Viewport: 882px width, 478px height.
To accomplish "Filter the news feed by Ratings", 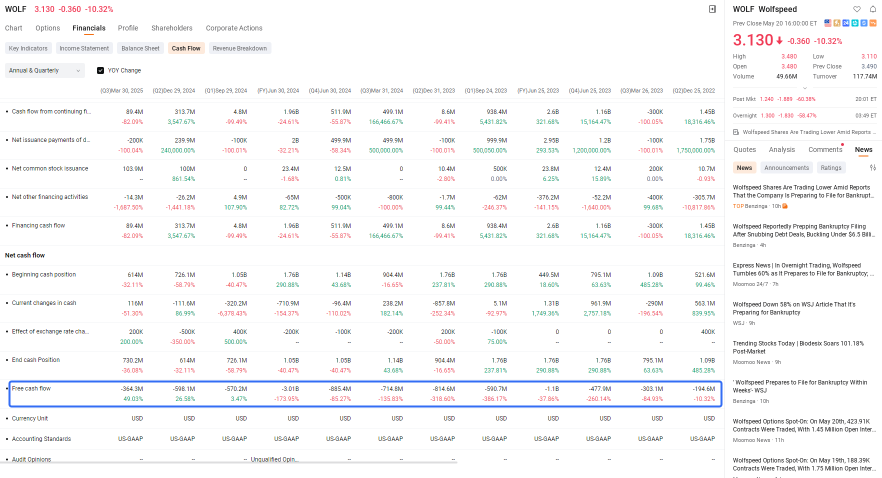I will pyautogui.click(x=831, y=168).
